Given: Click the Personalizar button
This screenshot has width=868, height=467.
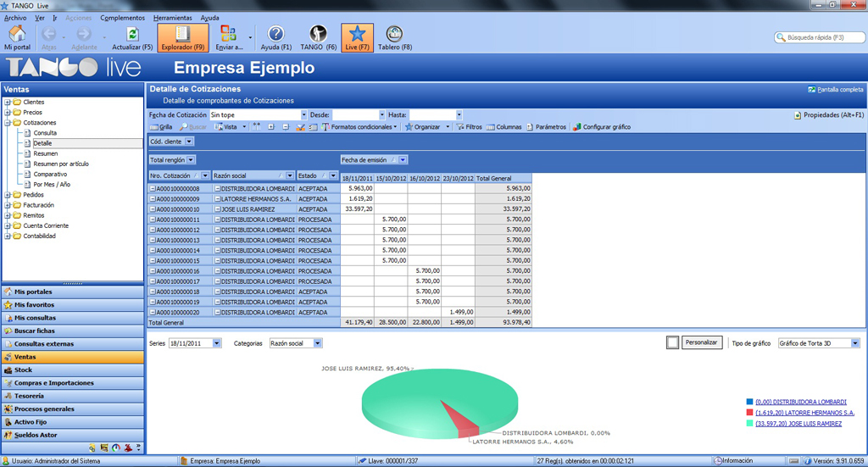Looking at the screenshot, I should coord(701,342).
